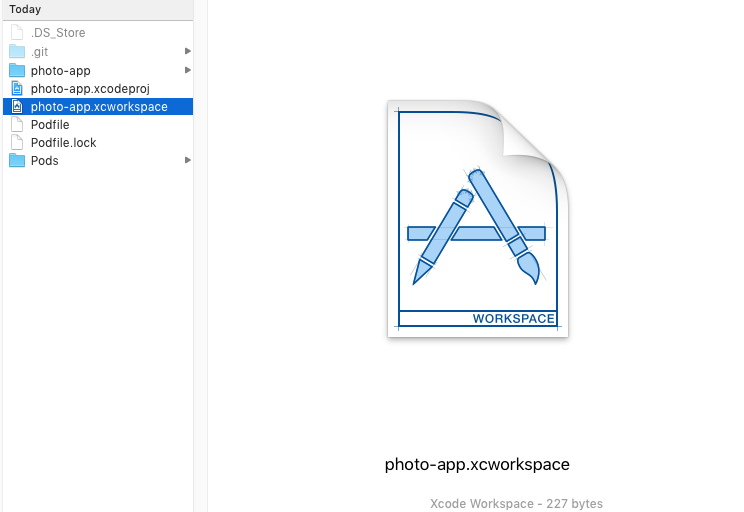Screen dimensions: 744x512
Task: Click the .DS_Store file icon
Action: [17, 33]
